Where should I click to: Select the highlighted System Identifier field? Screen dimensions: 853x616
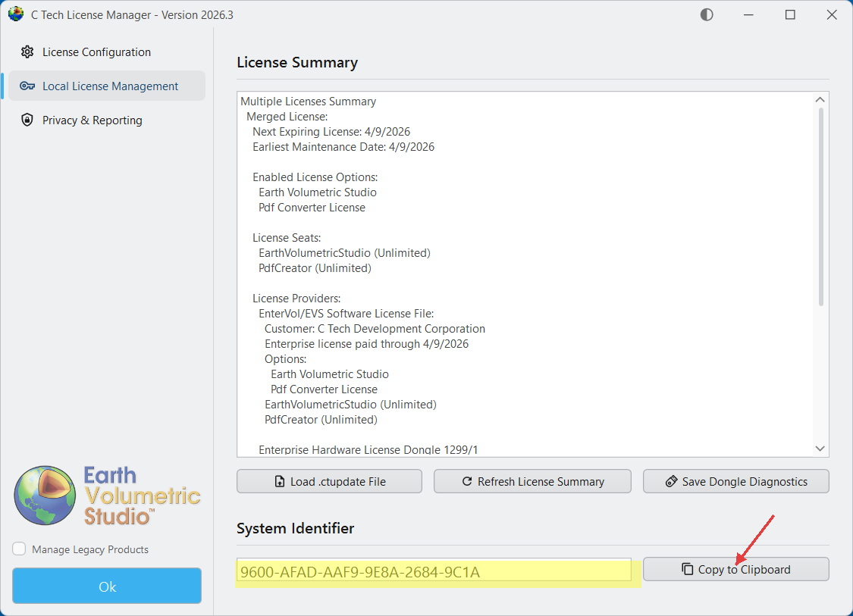click(437, 569)
